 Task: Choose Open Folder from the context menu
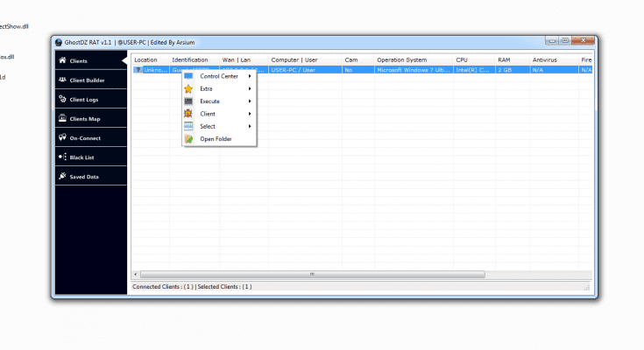pos(216,139)
